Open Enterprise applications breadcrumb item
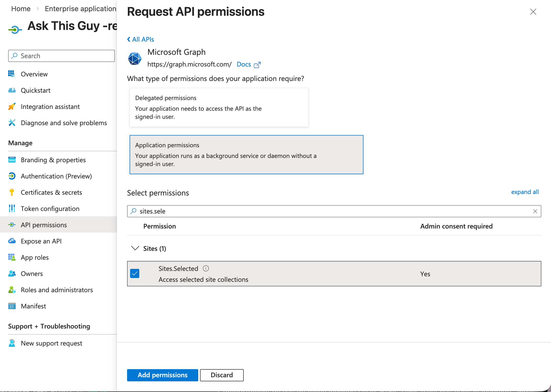 [80, 8]
